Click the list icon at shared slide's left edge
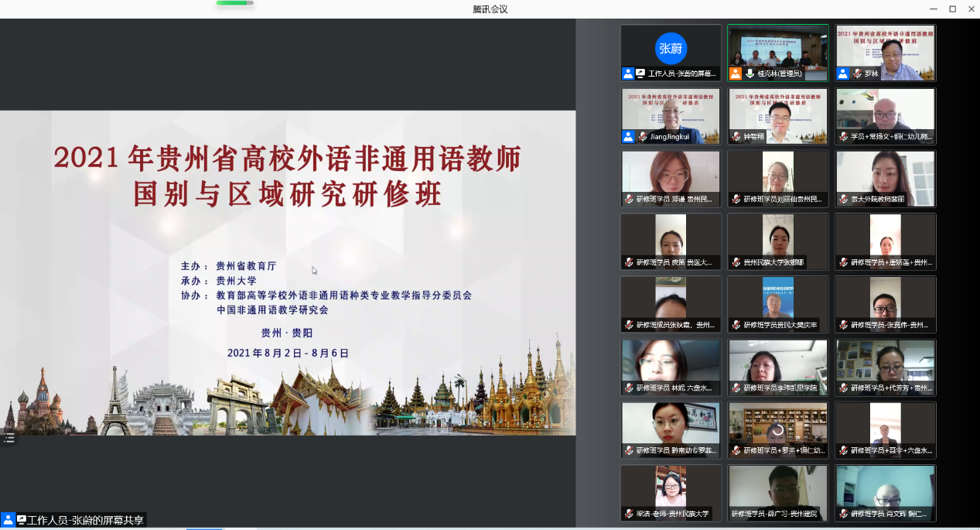The image size is (980, 530). pyautogui.click(x=9, y=438)
